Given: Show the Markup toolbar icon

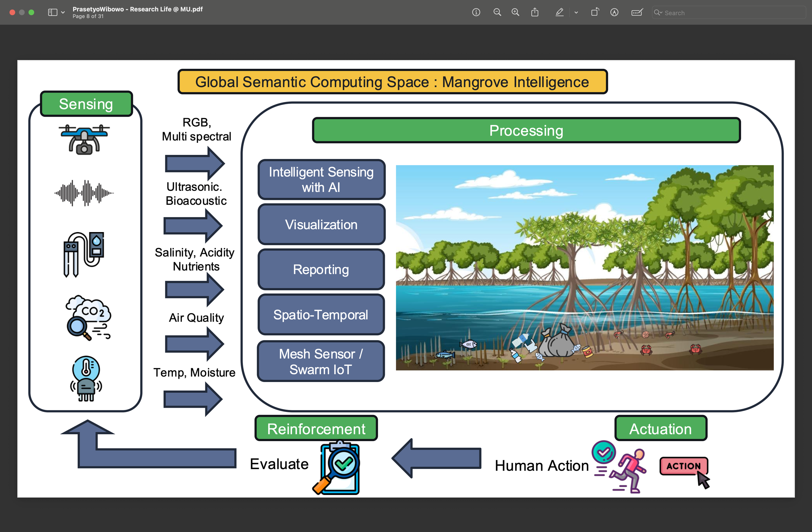Looking at the screenshot, I should [614, 13].
